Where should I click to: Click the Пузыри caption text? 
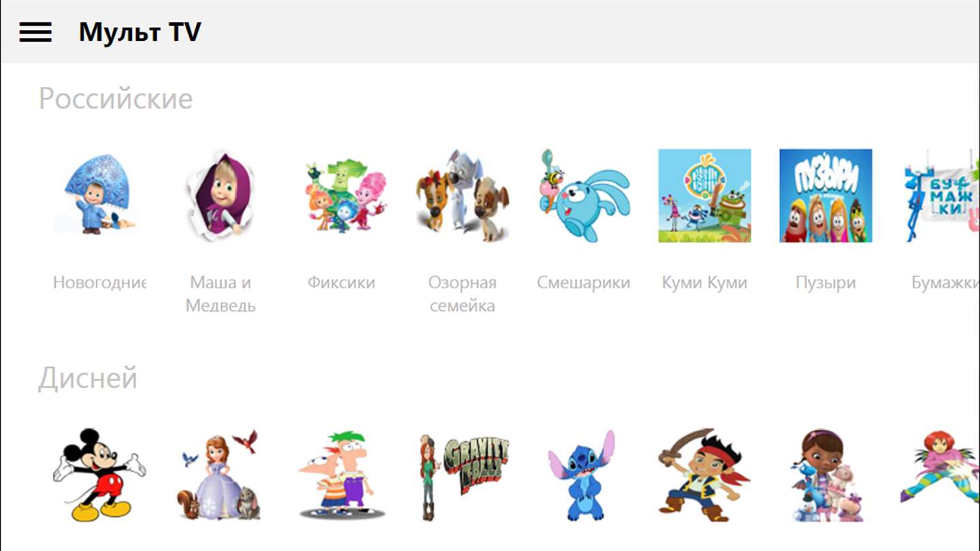826,282
